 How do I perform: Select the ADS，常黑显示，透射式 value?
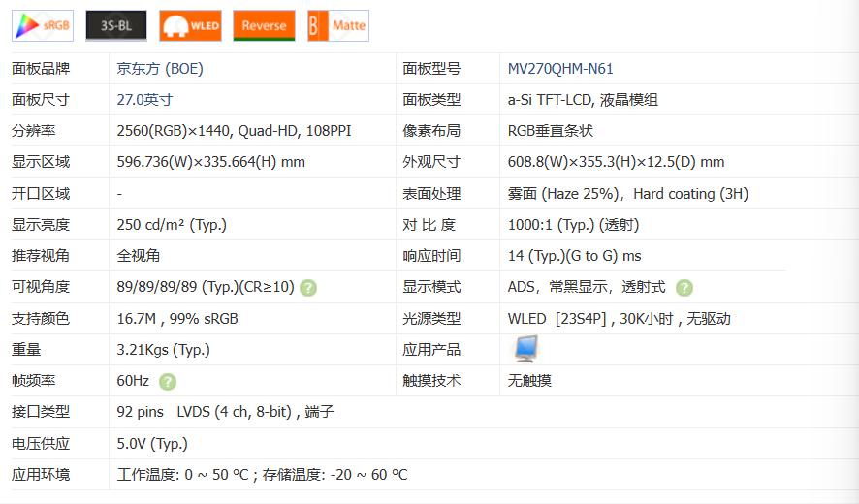click(587, 287)
